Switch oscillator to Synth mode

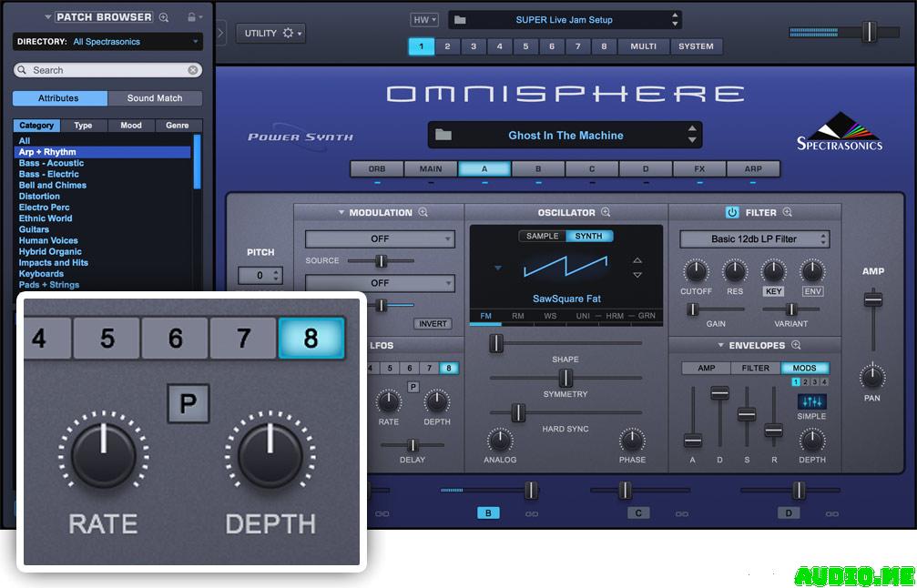click(x=589, y=236)
